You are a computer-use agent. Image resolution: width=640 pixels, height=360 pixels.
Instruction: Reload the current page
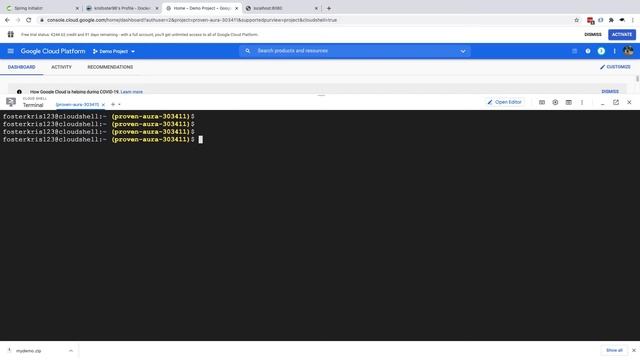pos(29,20)
